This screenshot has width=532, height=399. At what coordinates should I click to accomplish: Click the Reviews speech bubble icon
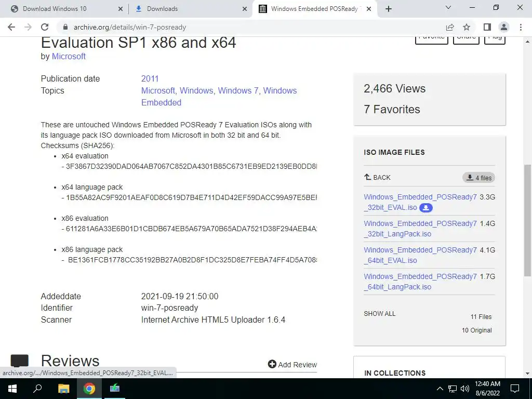tap(20, 361)
